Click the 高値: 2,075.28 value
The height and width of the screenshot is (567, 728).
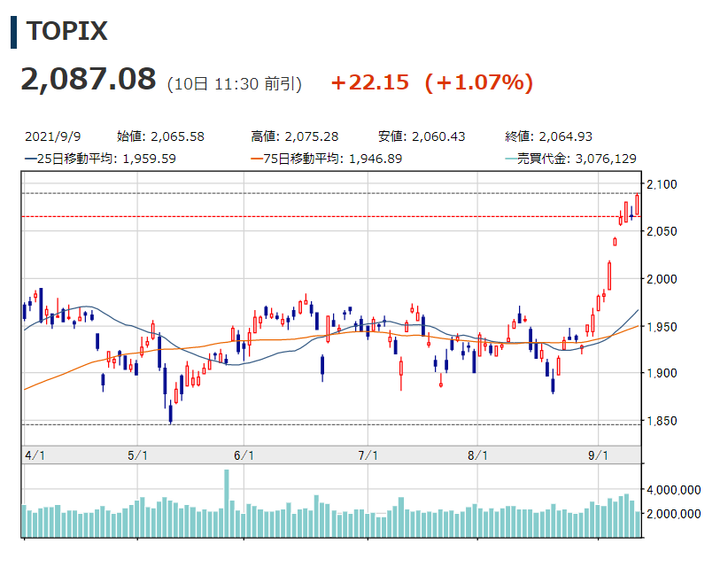pos(295,136)
